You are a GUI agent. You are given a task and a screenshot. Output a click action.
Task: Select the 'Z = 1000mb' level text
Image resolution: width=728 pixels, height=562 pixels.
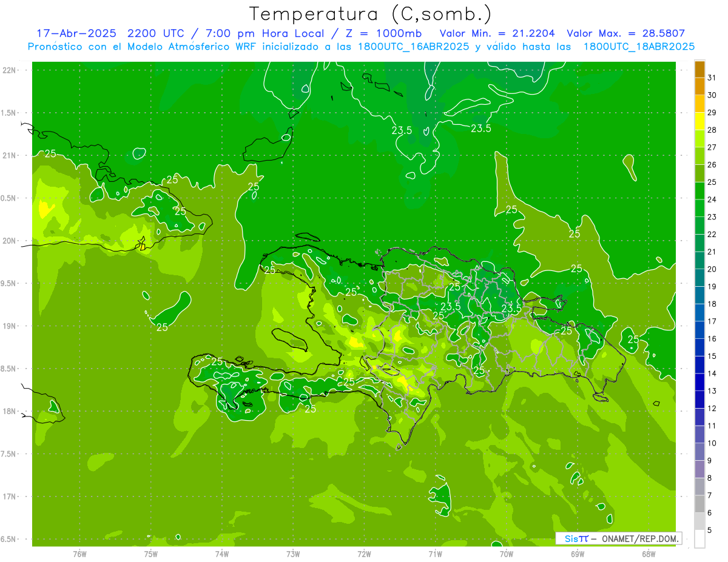[383, 33]
